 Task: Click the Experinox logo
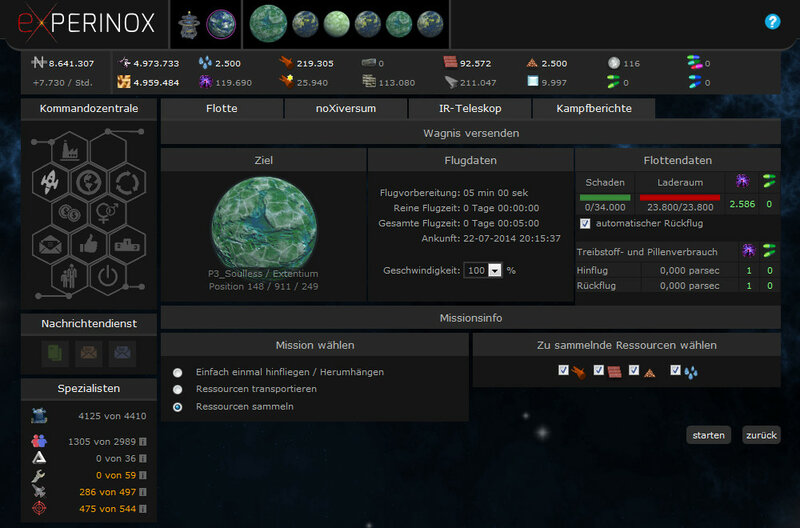click(86, 23)
